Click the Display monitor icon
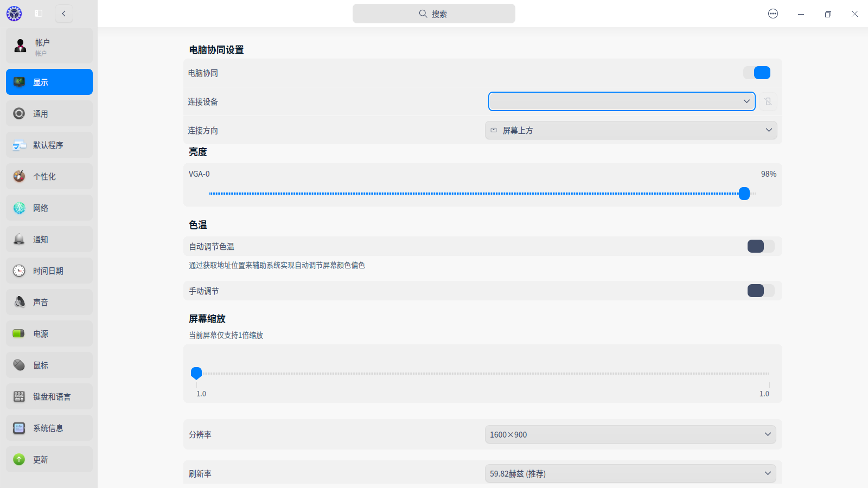Viewport: 868px width, 488px height. pyautogui.click(x=19, y=82)
